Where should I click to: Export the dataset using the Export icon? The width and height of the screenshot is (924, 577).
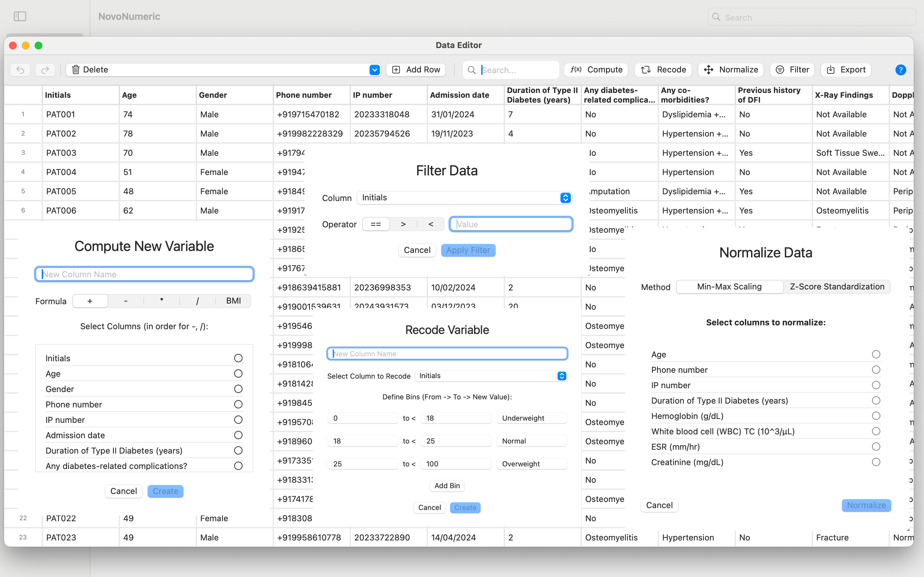click(845, 70)
